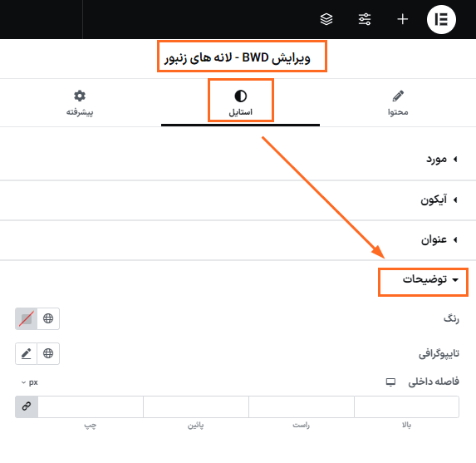Click the فاصله داخلی label
The height and width of the screenshot is (463, 476).
[x=434, y=382]
